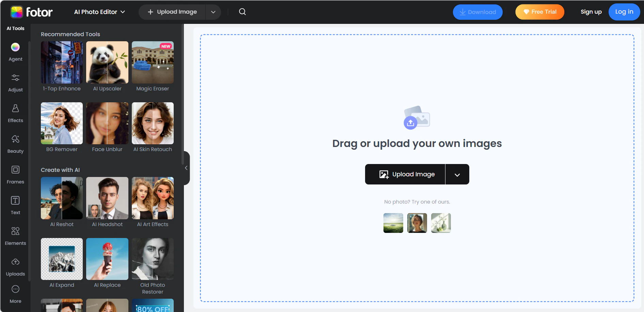This screenshot has width=644, height=312.
Task: Expand options beside center Upload Image button
Action: tap(457, 175)
